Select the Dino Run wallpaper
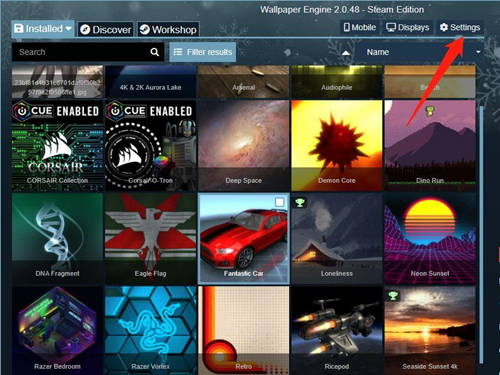The height and width of the screenshot is (375, 500). [430, 146]
